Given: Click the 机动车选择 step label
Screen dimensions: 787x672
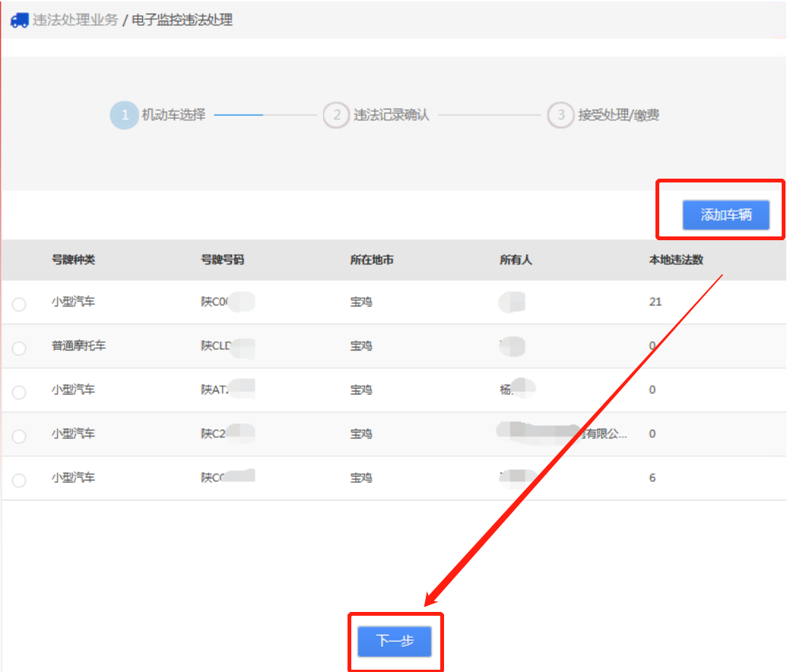Looking at the screenshot, I should tap(173, 116).
